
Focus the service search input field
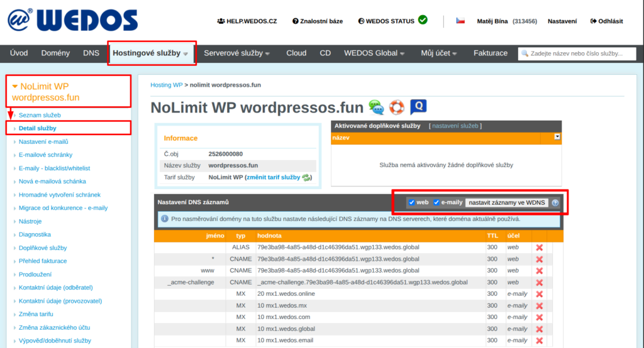point(577,53)
